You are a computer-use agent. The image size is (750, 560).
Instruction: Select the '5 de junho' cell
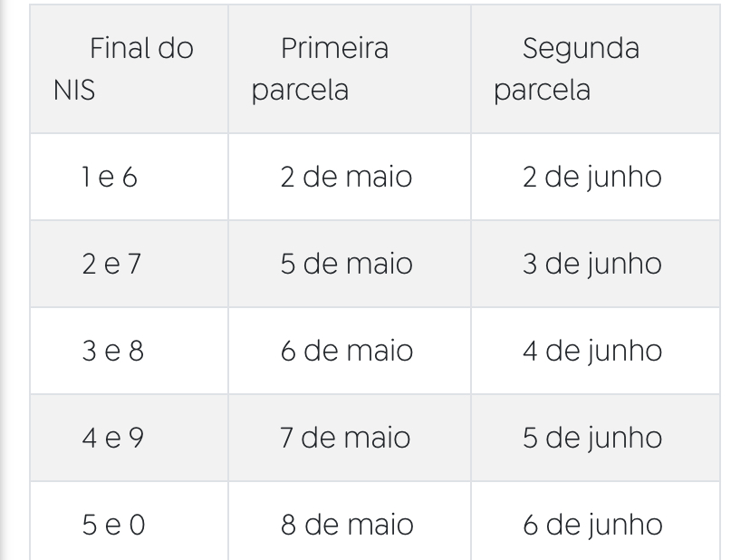(x=592, y=438)
